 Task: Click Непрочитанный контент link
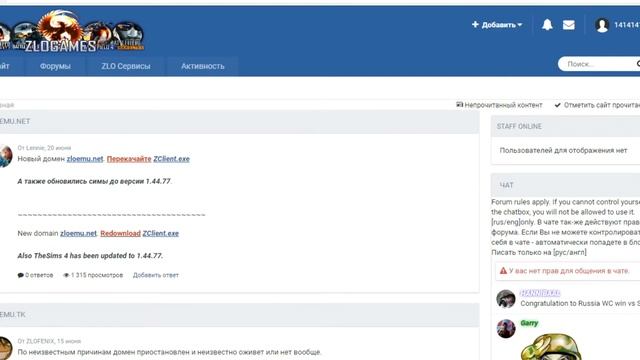(x=503, y=105)
